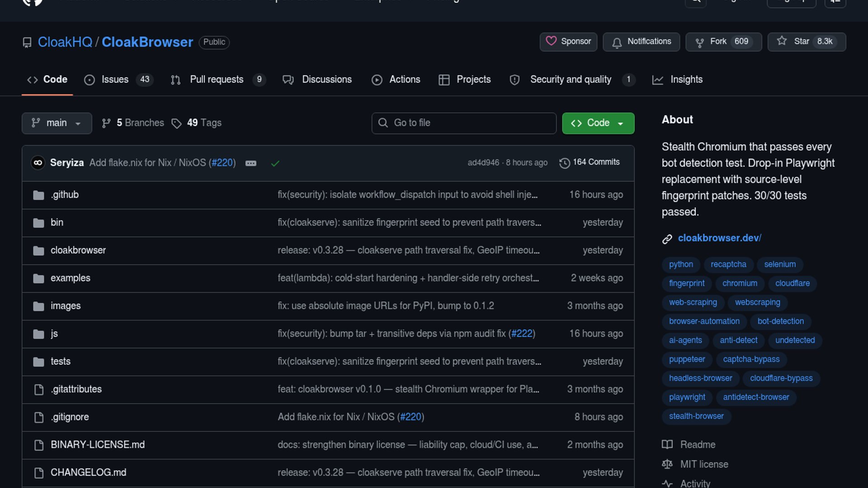Click the tag icon beside 49 Tags
Image resolution: width=868 pixels, height=488 pixels.
(176, 123)
